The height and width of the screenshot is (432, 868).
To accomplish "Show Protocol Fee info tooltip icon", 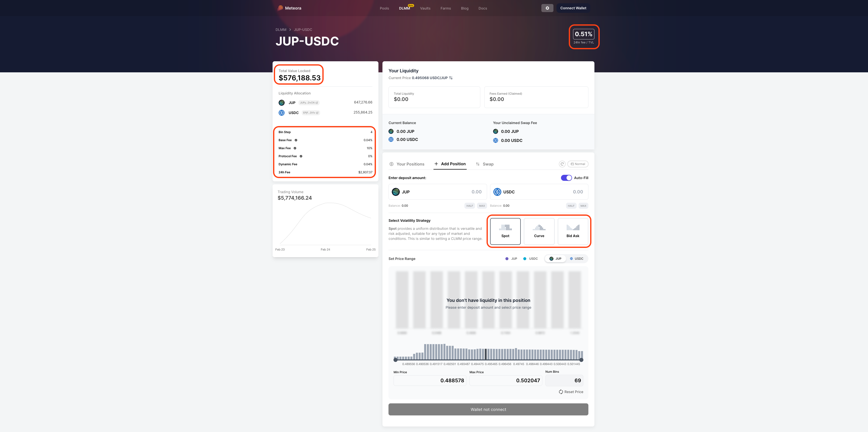I will (301, 156).
